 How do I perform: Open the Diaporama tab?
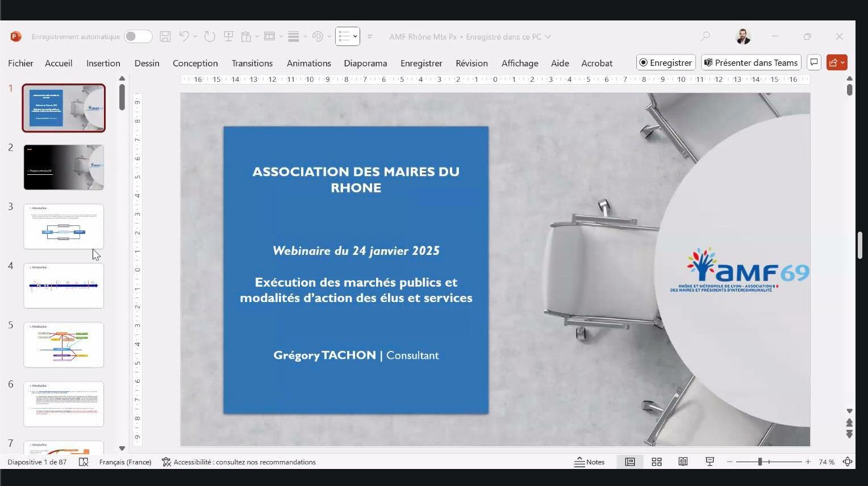click(365, 63)
